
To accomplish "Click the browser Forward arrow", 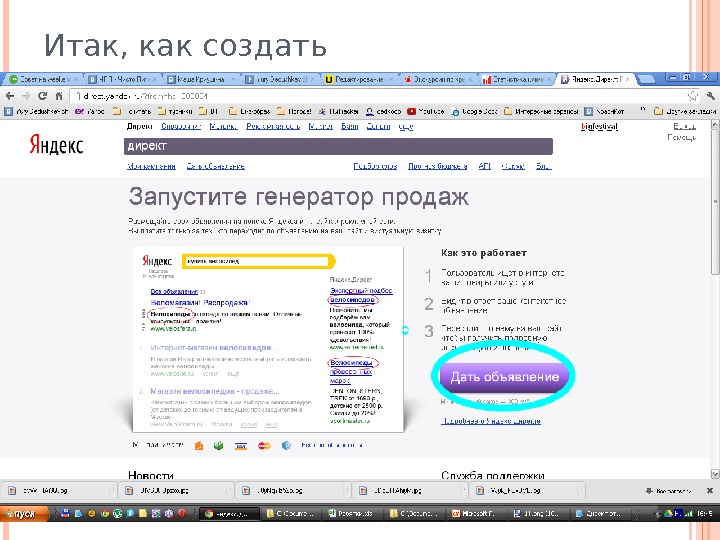I will coord(26,96).
